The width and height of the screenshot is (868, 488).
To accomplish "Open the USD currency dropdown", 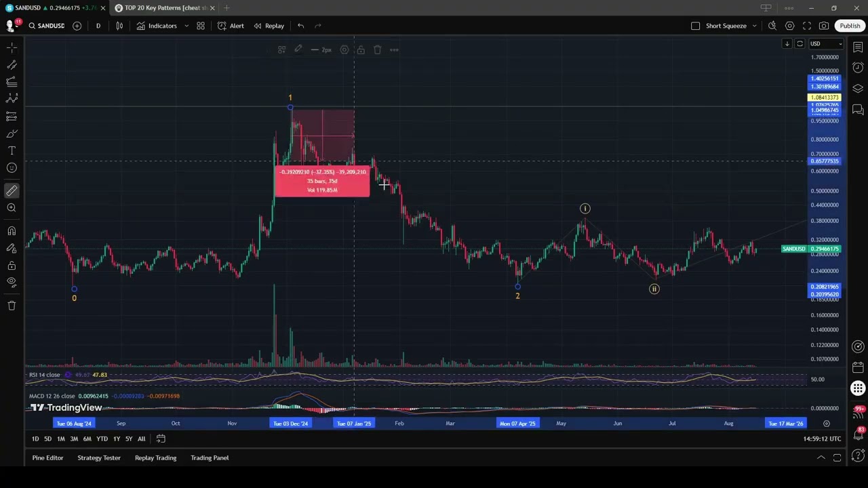I will (x=826, y=44).
